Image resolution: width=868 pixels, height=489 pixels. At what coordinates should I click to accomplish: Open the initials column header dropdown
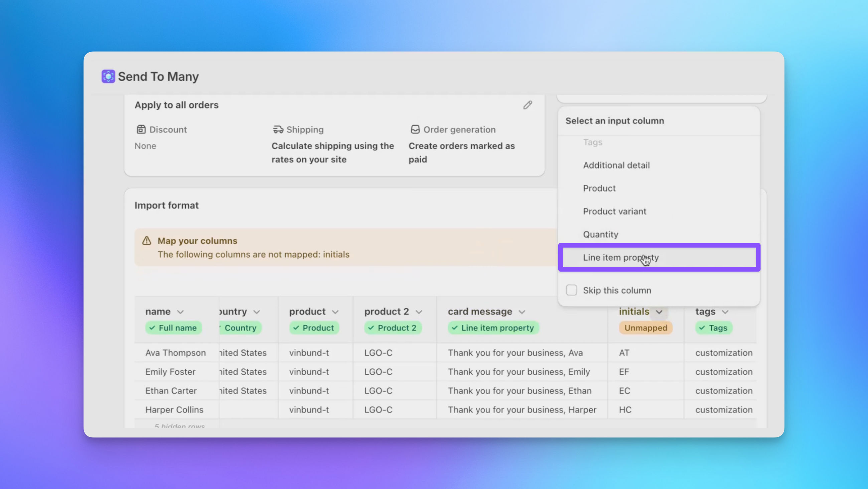tap(660, 312)
